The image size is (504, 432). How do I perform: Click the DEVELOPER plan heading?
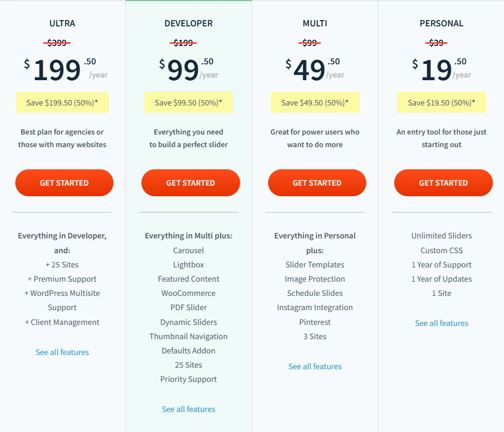pos(188,24)
